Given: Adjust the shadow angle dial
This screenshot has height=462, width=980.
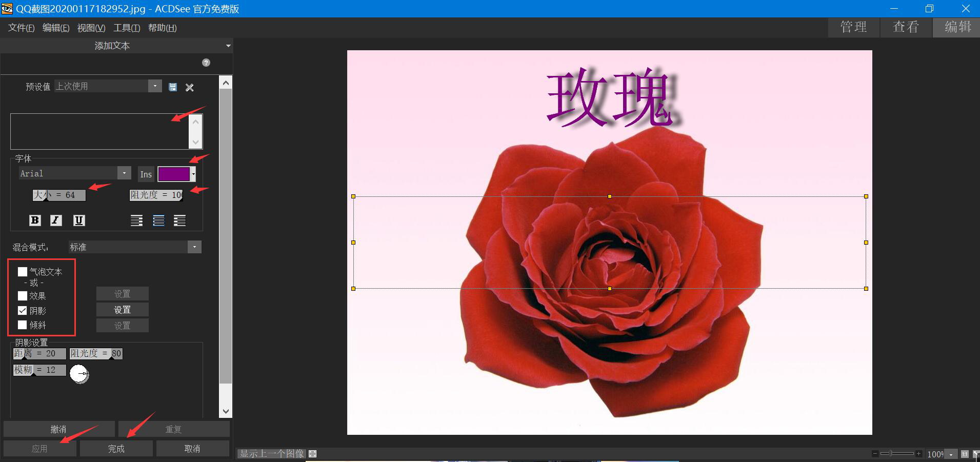Looking at the screenshot, I should 79,374.
